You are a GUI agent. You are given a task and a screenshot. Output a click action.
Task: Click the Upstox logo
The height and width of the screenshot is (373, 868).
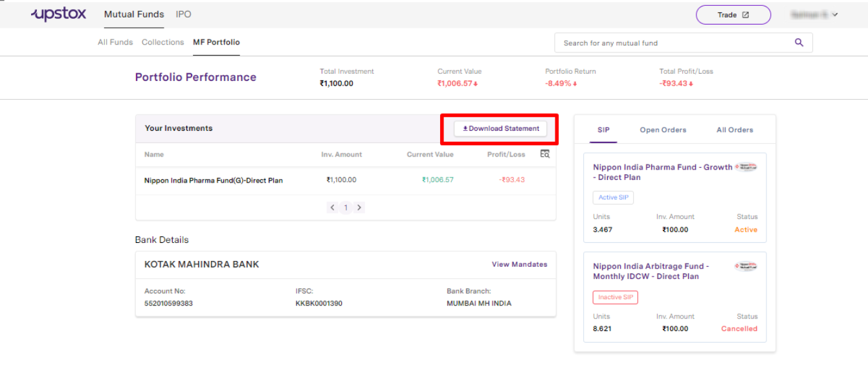point(58,14)
